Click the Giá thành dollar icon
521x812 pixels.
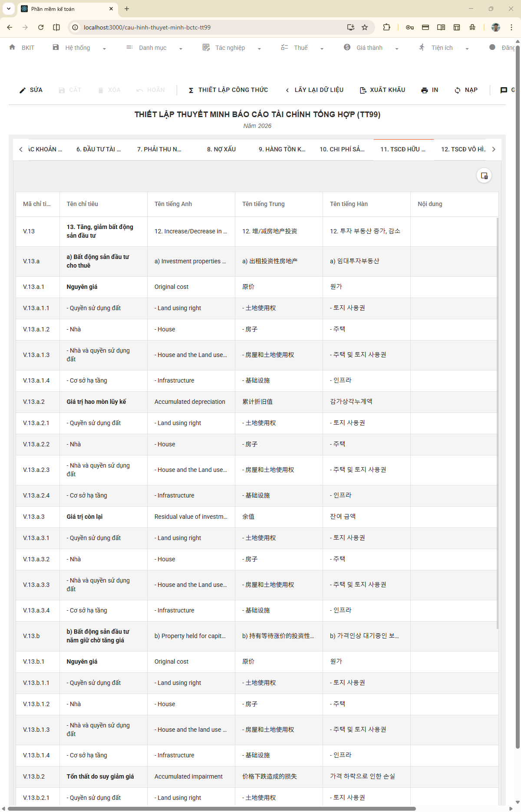[x=347, y=47]
